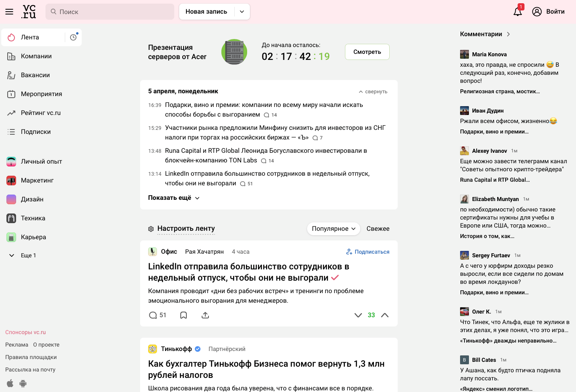Open the Комментарии section chevron
The width and height of the screenshot is (576, 392).
coord(508,34)
